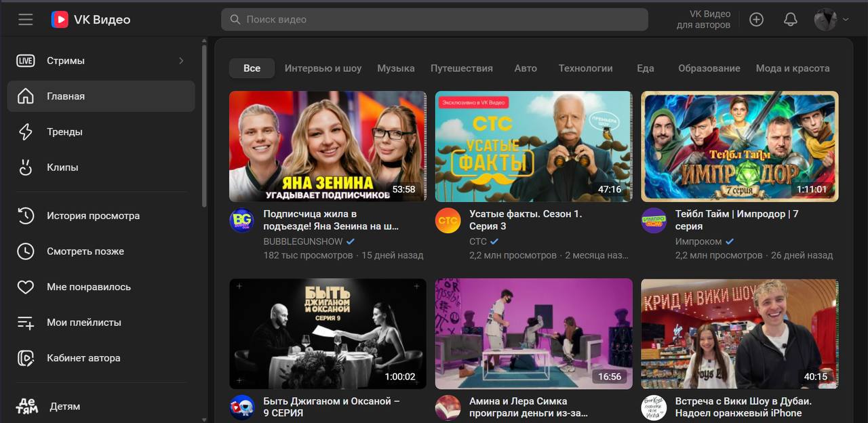This screenshot has height=423, width=868.
Task: Open avatar next to Амина и Лера Симка
Action: click(x=448, y=407)
